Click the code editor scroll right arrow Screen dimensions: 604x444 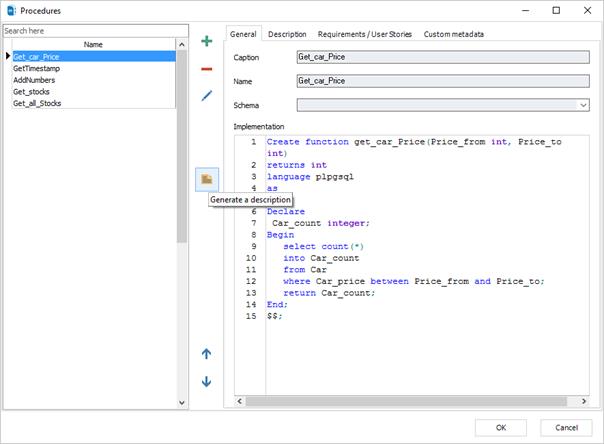click(x=584, y=401)
